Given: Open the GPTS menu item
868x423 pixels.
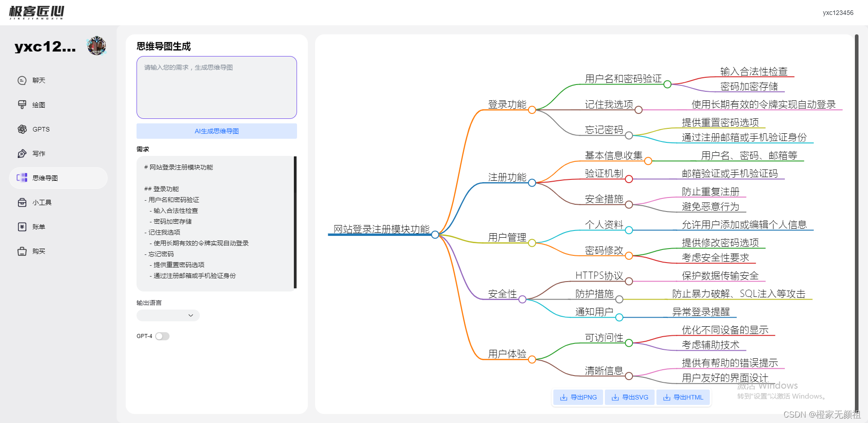Looking at the screenshot, I should coord(58,129).
